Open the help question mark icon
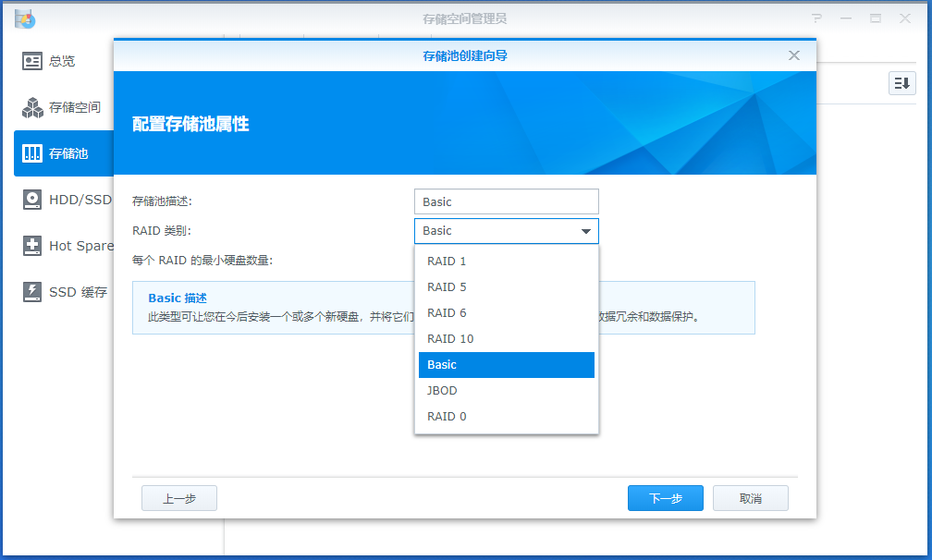Image resolution: width=932 pixels, height=560 pixels. tap(815, 18)
